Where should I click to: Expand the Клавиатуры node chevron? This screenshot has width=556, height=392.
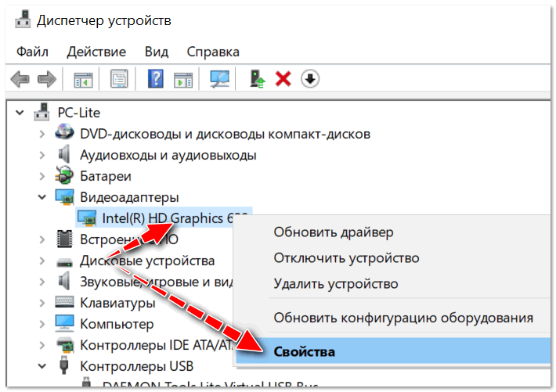click(x=42, y=303)
